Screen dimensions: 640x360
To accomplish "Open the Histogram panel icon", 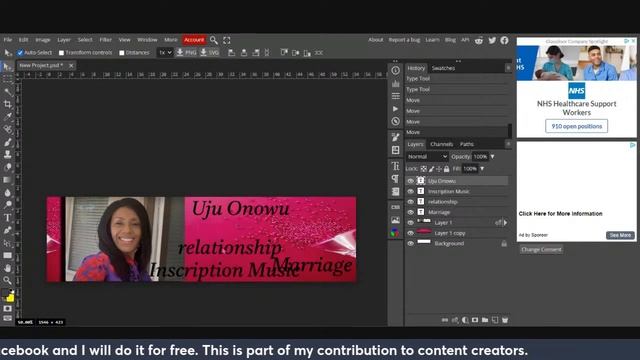I will coord(395,84).
